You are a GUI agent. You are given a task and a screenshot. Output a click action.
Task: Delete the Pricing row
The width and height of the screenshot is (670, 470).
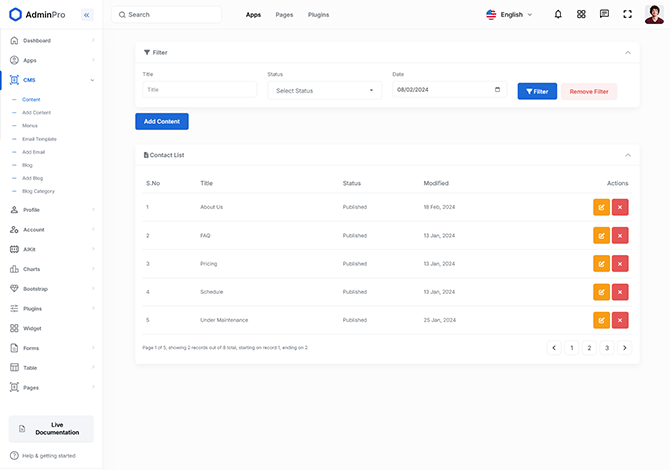(x=620, y=264)
